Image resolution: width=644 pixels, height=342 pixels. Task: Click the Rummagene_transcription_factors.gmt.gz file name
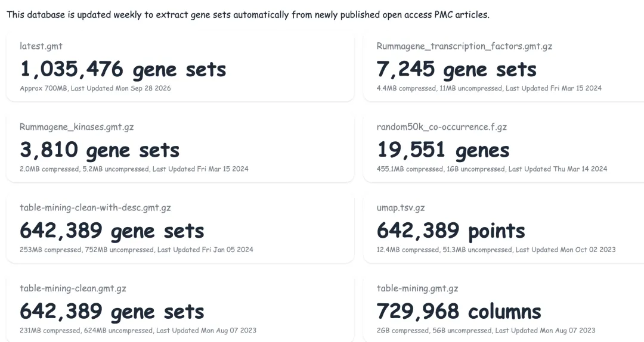click(464, 46)
